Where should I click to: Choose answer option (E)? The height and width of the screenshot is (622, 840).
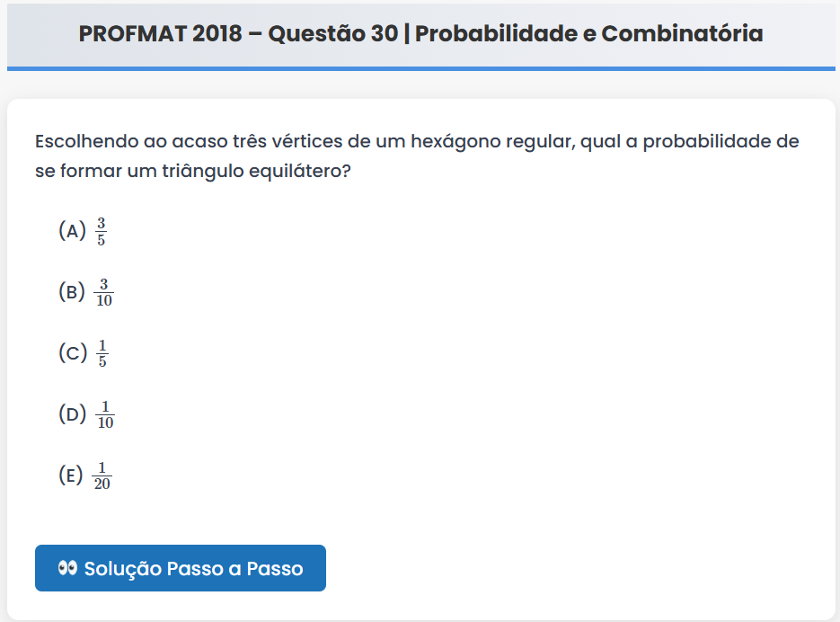[71, 475]
